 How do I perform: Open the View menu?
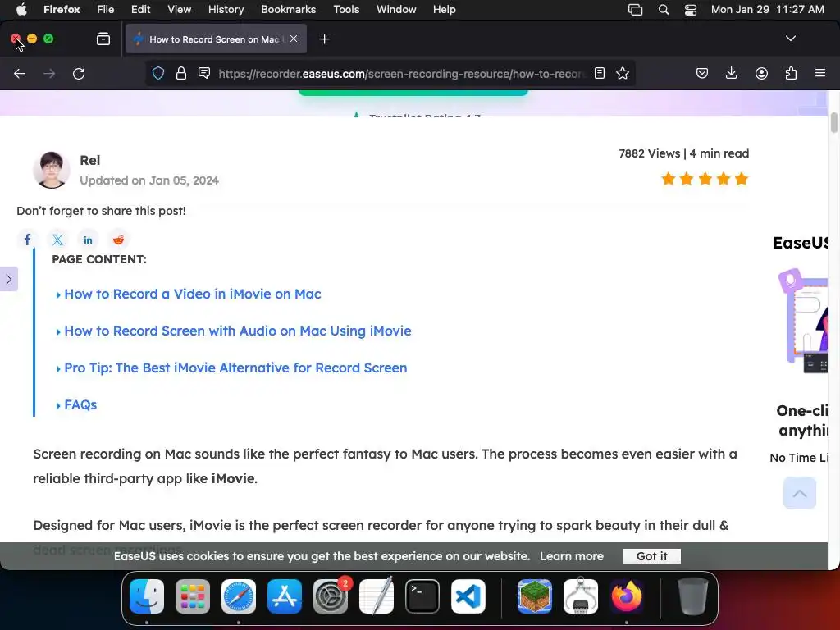click(x=179, y=10)
